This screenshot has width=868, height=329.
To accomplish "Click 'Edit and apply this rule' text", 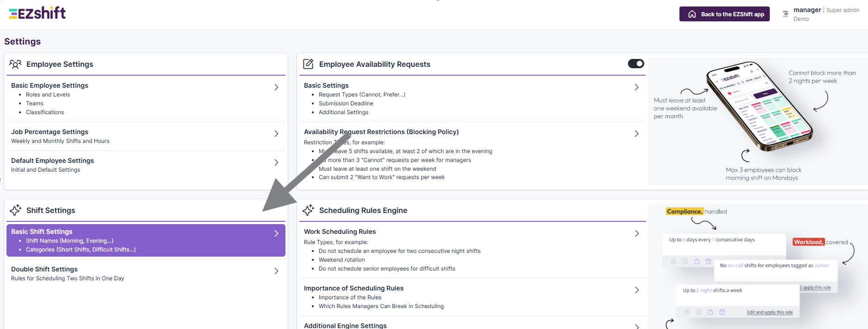I will [770, 312].
